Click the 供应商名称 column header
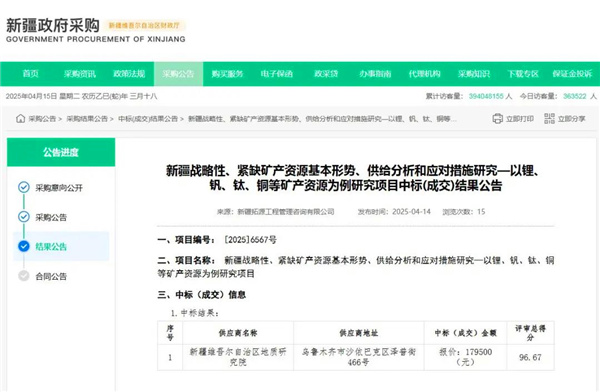This screenshot has width=600, height=392. pos(238,333)
